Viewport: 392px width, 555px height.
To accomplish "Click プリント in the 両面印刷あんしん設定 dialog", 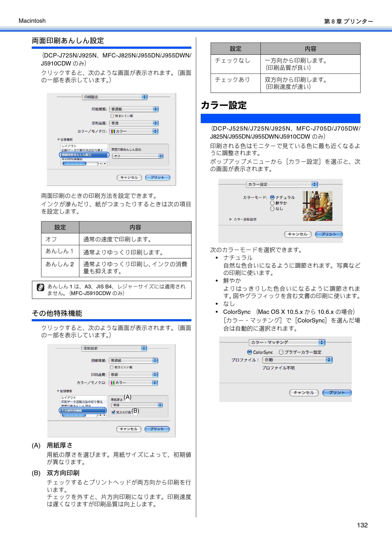I will coord(158,177).
